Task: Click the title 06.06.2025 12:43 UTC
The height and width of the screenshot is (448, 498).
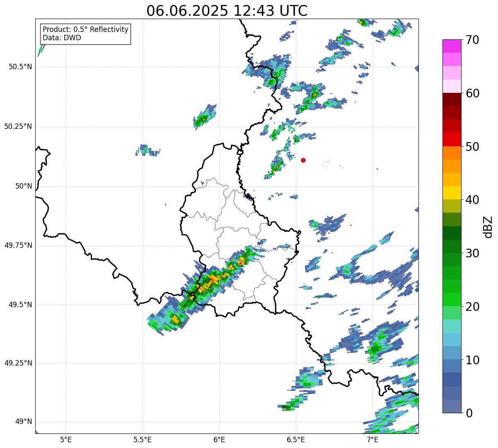Action: pyautogui.click(x=227, y=11)
